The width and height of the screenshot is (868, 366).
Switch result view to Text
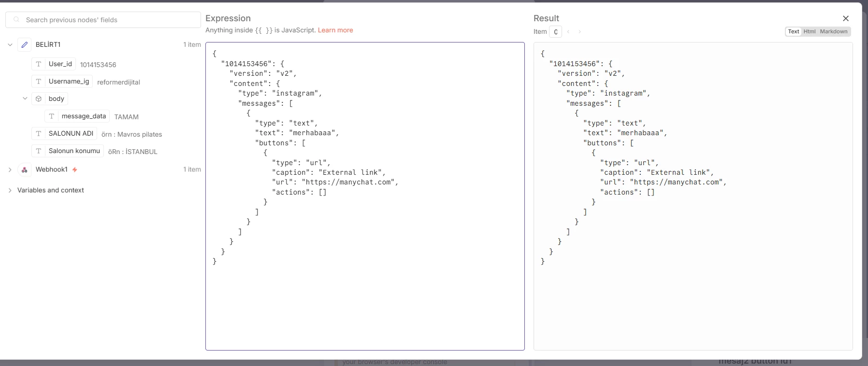tap(794, 31)
